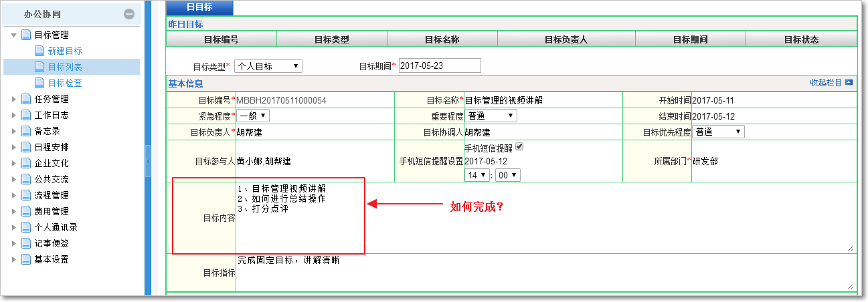Toggle the 手机短信提醒 checkbox

click(519, 147)
